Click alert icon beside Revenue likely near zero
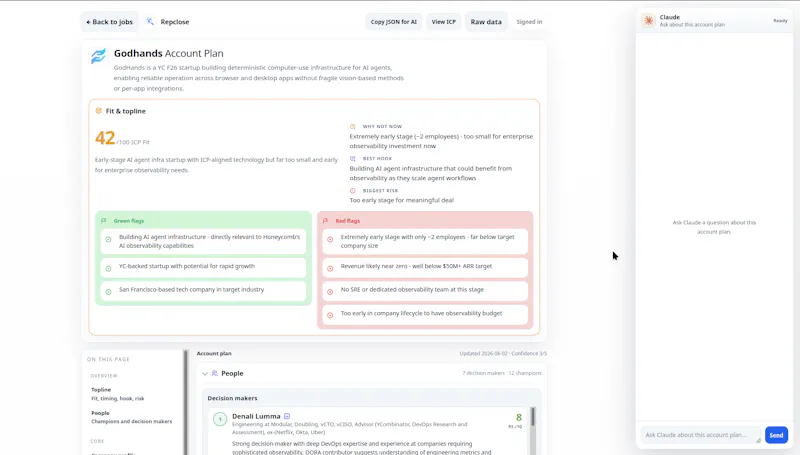Viewport: 800px width, 455px height. [x=330, y=268]
